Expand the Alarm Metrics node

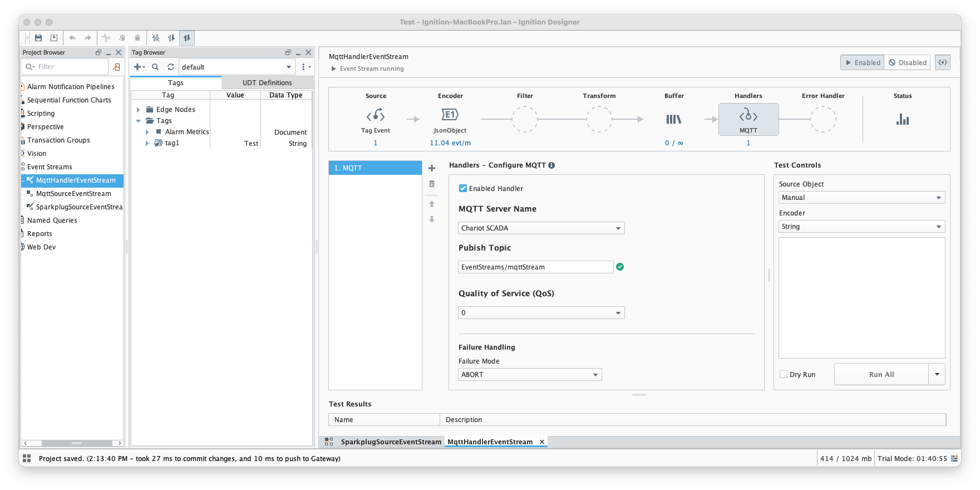pyautogui.click(x=147, y=132)
